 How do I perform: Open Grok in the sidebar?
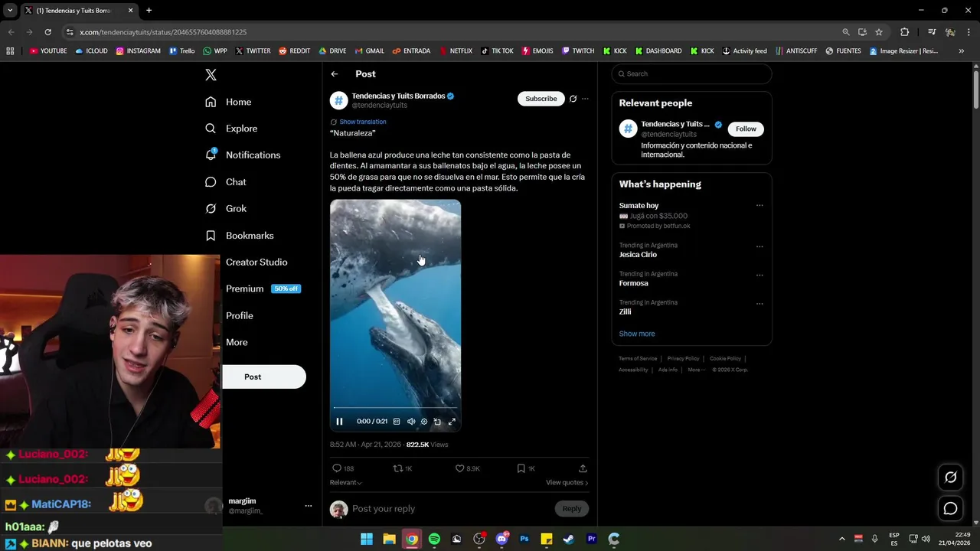pyautogui.click(x=226, y=208)
